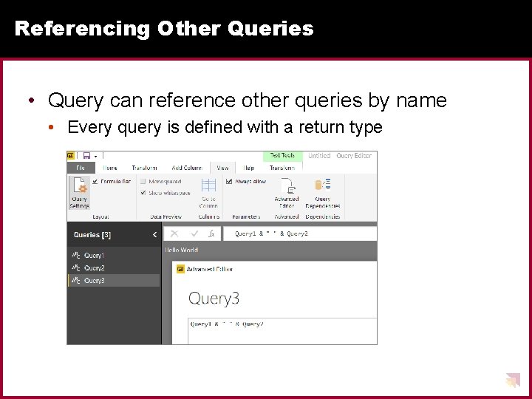The height and width of the screenshot is (399, 532).
Task: Click inside Advanced Editor code box
Action: [x=282, y=331]
